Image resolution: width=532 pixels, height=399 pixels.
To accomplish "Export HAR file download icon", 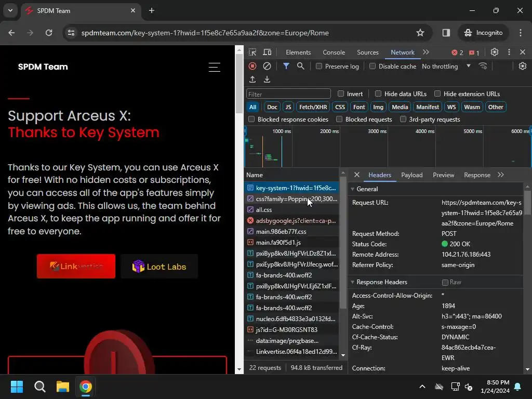I will tap(267, 79).
